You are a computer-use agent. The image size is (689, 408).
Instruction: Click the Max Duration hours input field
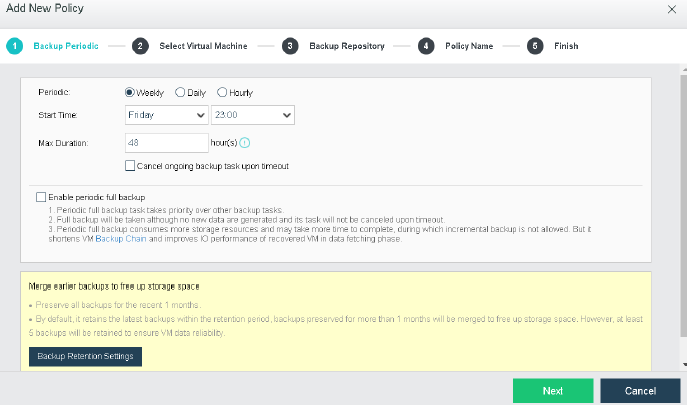[x=166, y=143]
